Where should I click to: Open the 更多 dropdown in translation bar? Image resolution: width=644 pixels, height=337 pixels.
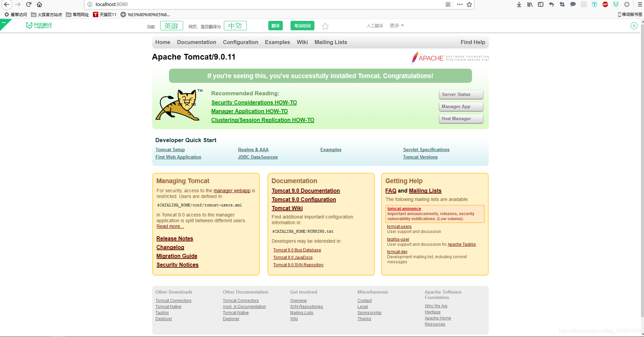396,25
